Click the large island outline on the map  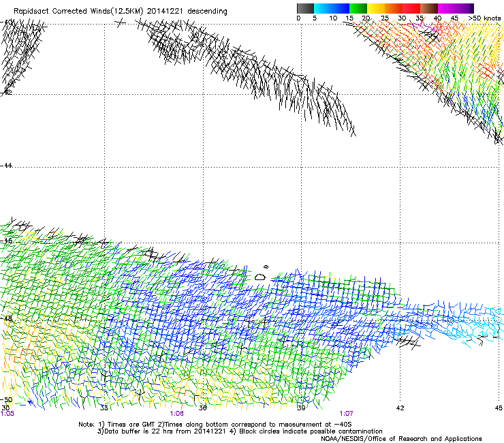260,277
